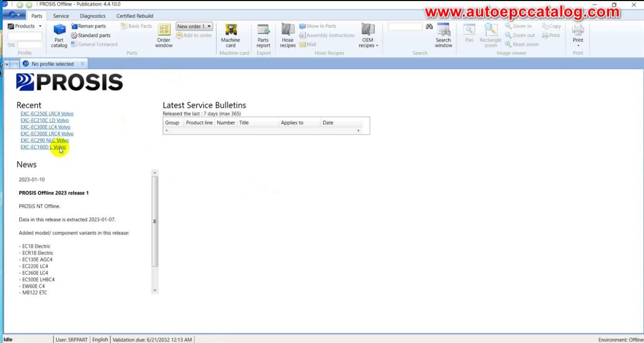Screen dimensions: 644x343
Task: Open recent EXC-EC210C LD Volvo
Action: pos(44,120)
